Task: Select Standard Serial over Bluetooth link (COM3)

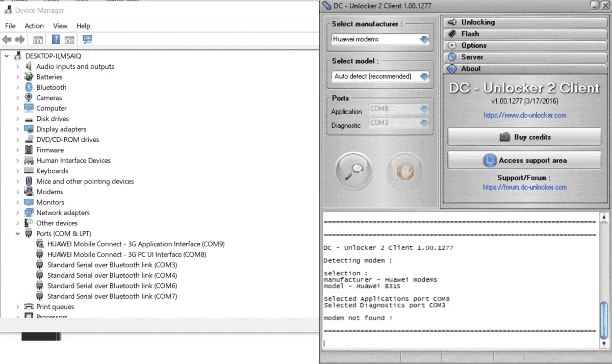Action: click(112, 265)
